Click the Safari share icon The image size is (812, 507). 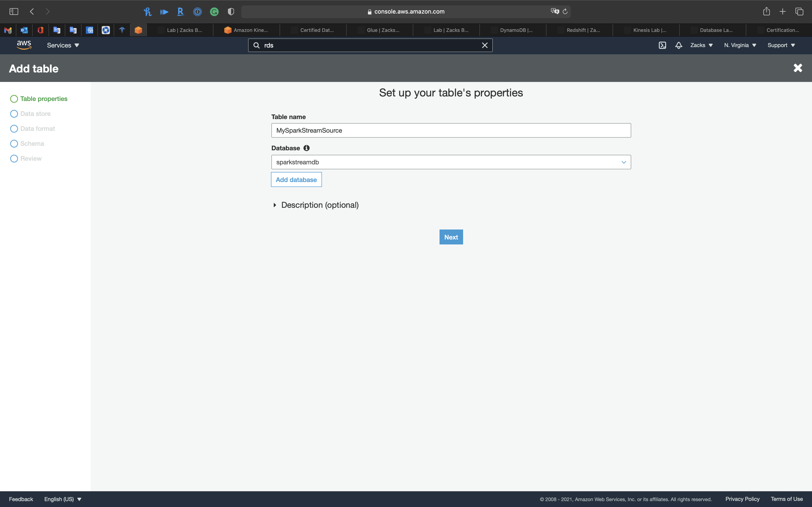(766, 11)
